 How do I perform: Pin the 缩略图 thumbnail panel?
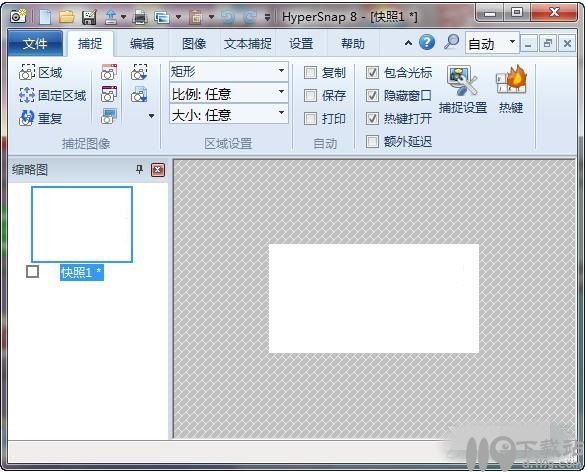point(139,170)
